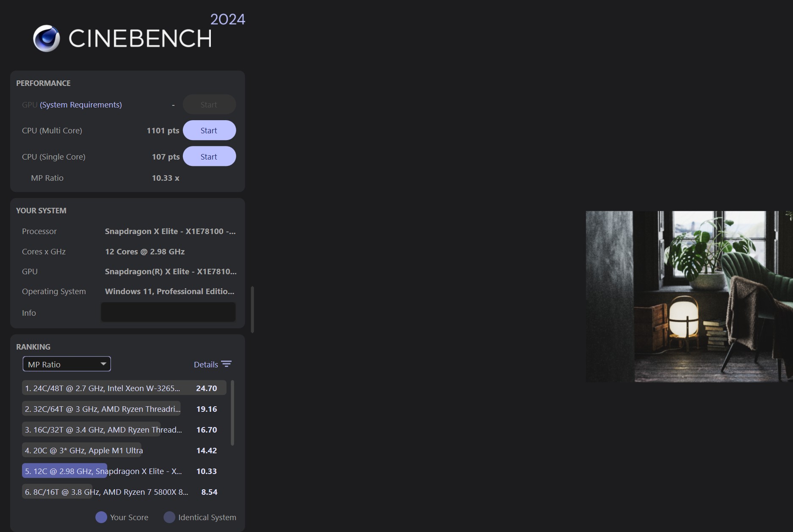
Task: Click the Snapdragon X Elite processor name
Action: [170, 231]
